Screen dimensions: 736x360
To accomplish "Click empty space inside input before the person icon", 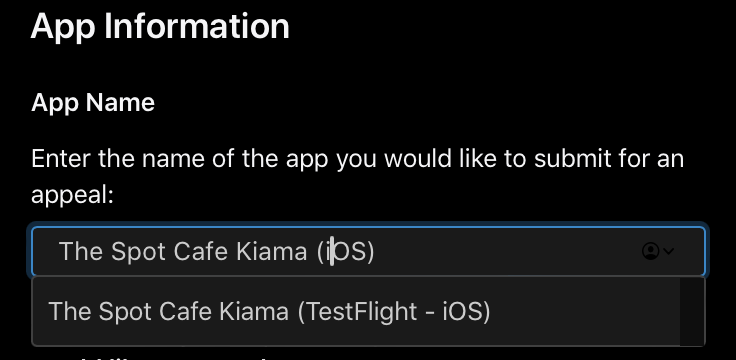I will [x=507, y=252].
